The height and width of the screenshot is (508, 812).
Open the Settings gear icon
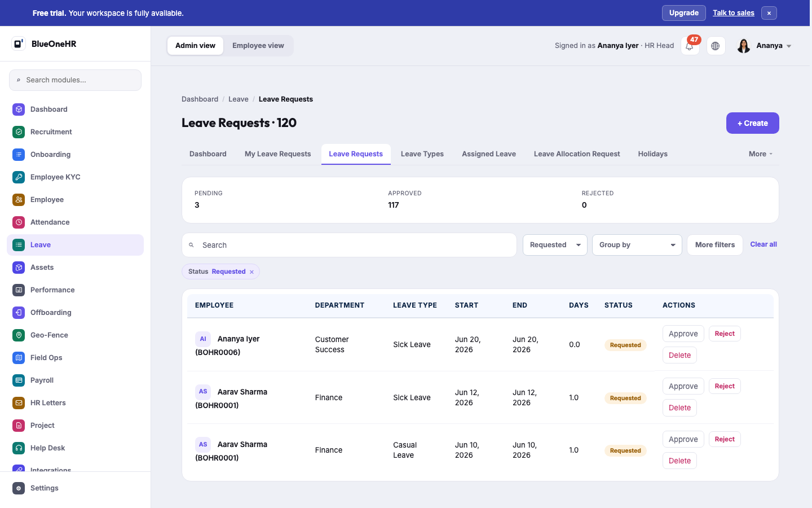tap(19, 488)
